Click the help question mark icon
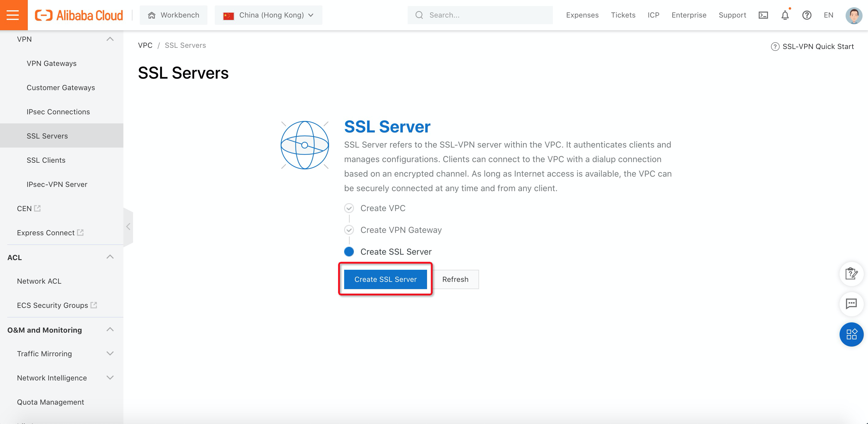 806,15
